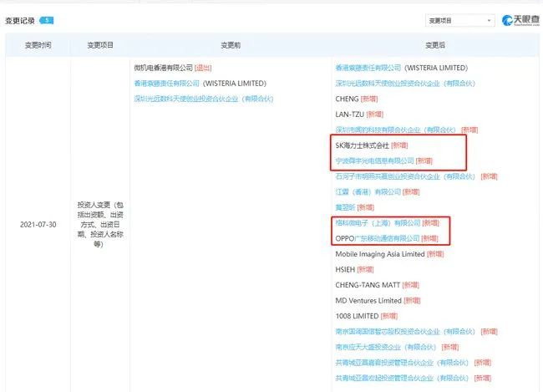The image size is (543, 392).
Task: Click the Tianyancha logo icon
Action: [x=507, y=20]
